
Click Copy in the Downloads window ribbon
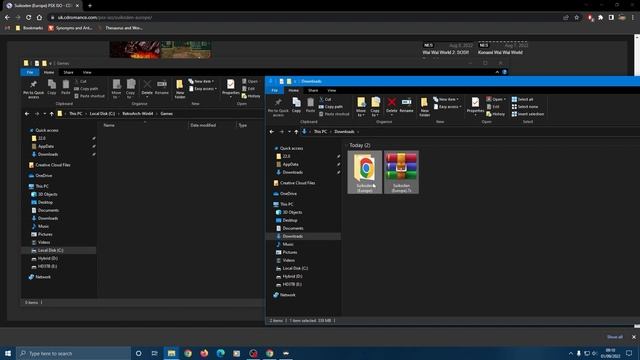(x=296, y=105)
